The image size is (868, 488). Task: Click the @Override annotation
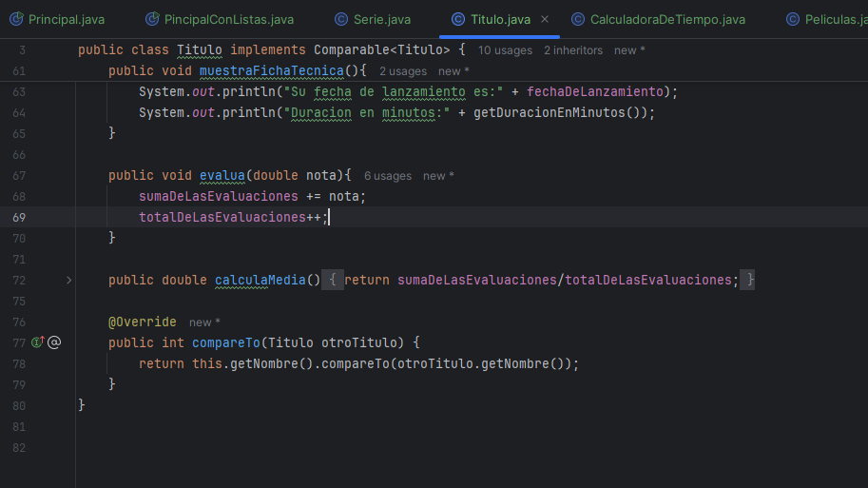[x=143, y=322]
